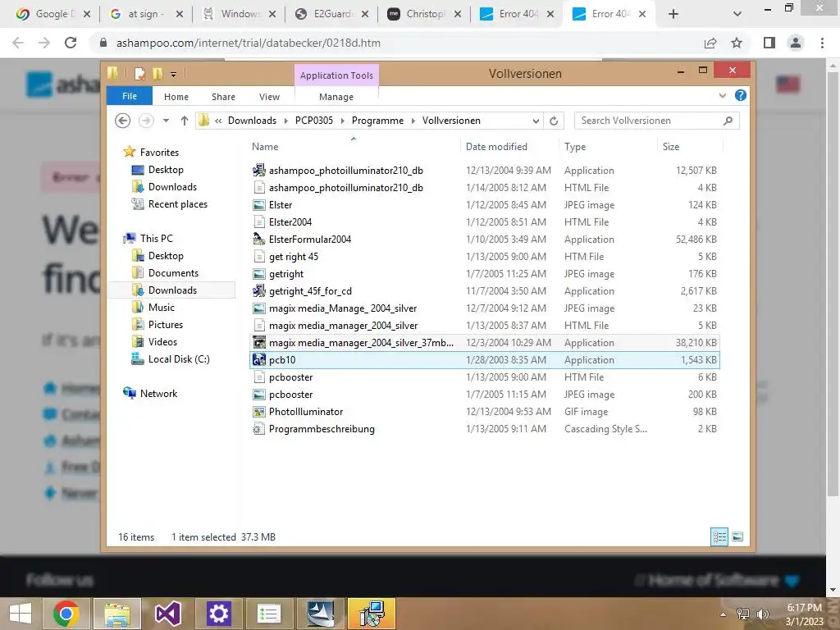Click the new folder quick access icon

pos(157,73)
